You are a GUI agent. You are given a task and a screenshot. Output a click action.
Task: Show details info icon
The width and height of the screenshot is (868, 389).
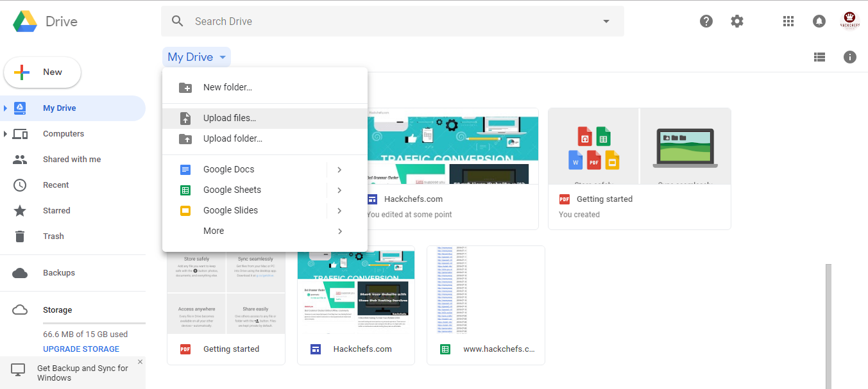coord(850,57)
